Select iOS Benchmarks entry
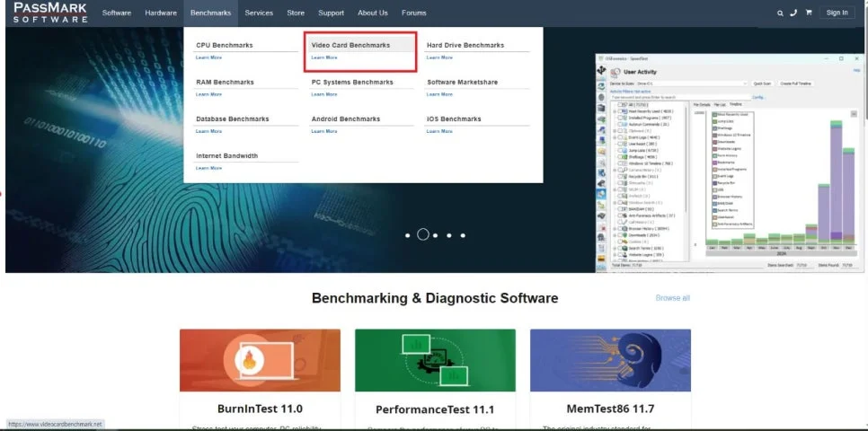This screenshot has height=431, width=868. (454, 119)
